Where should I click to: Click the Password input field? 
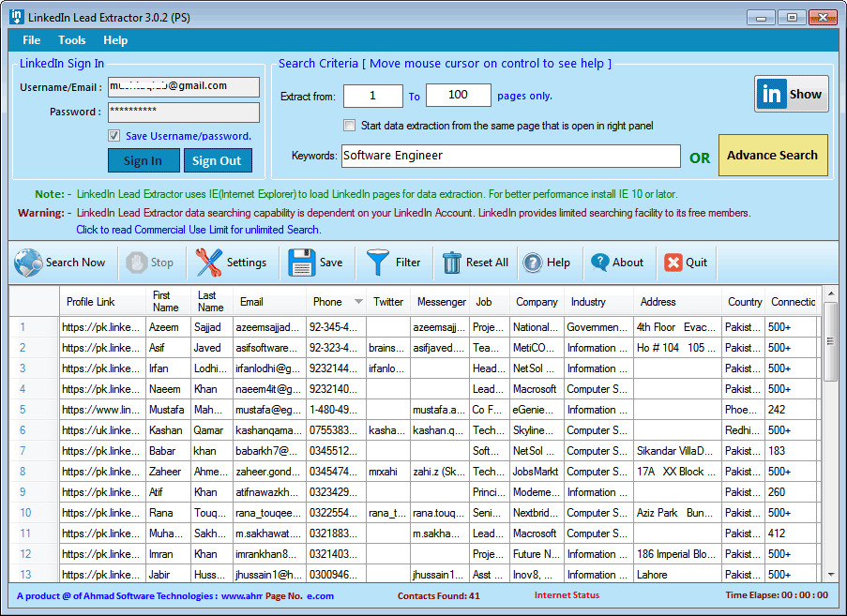click(x=184, y=112)
